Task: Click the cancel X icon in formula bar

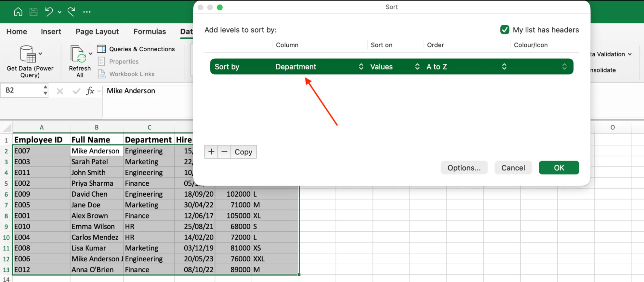Action: click(60, 91)
